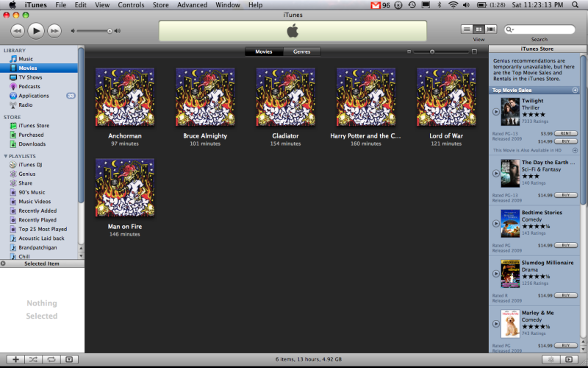This screenshot has width=588, height=368.
Task: Switch to list view
Action: (x=467, y=29)
